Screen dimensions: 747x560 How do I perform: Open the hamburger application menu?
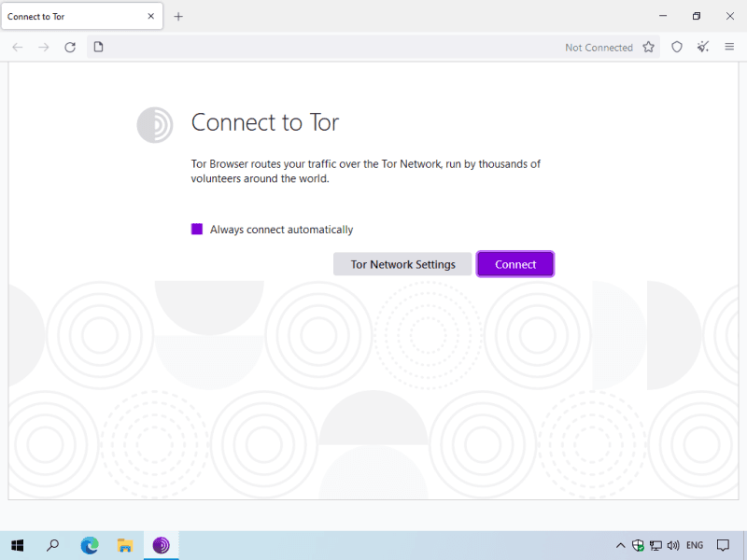pyautogui.click(x=729, y=47)
